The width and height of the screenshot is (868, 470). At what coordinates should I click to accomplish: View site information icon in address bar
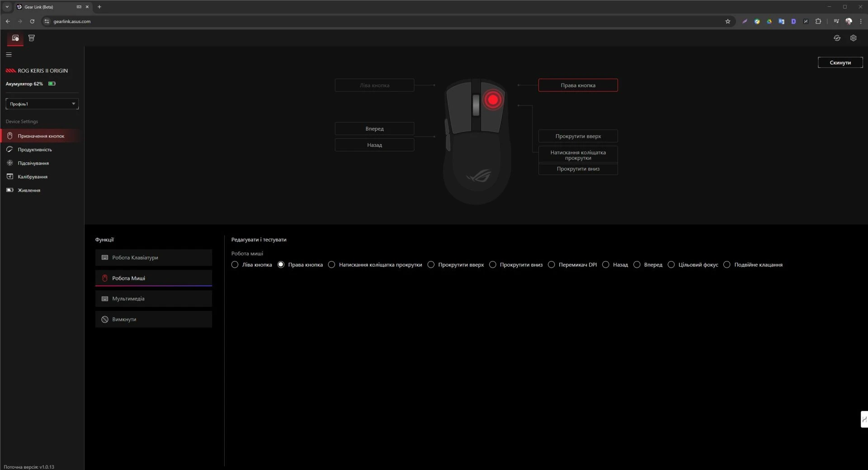tap(47, 21)
